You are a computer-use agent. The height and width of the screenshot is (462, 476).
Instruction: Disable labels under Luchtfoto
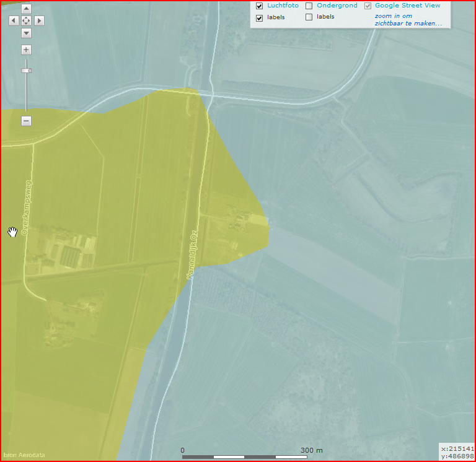(x=260, y=18)
